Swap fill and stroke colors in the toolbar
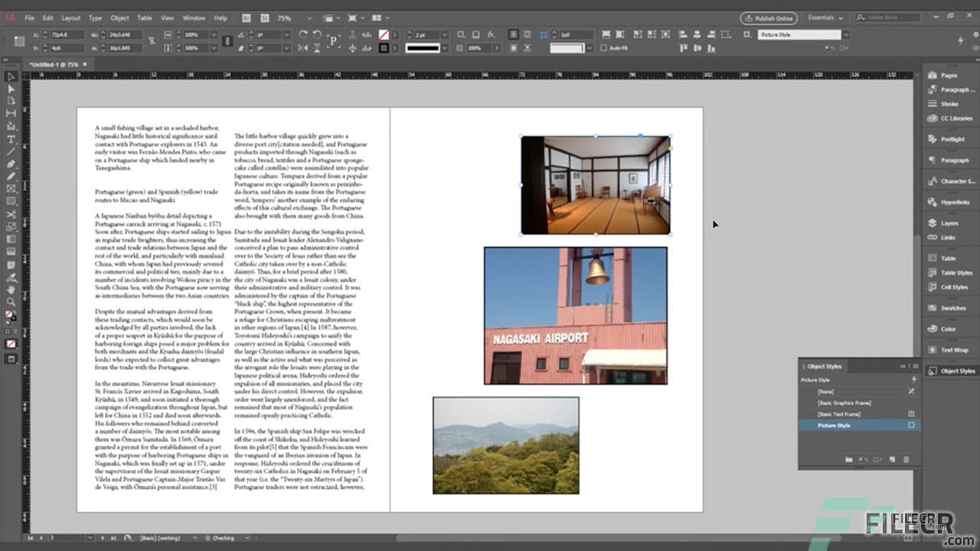Screen dimensions: 980x551 pyautogui.click(x=15, y=311)
